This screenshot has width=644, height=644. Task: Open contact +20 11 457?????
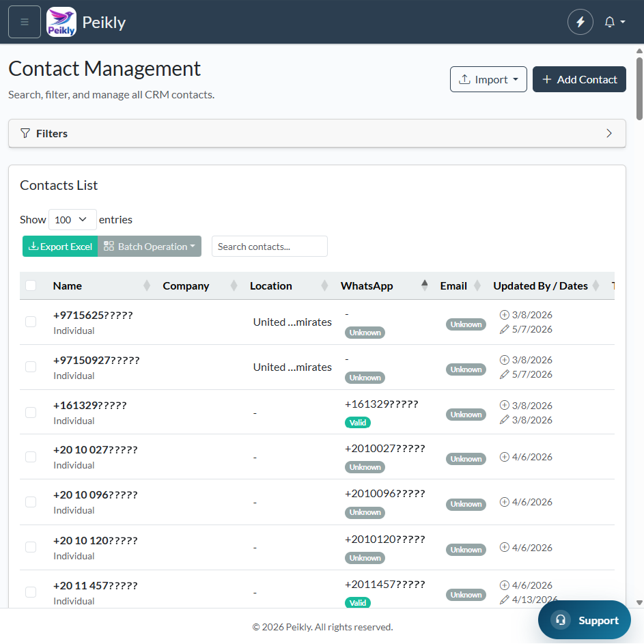(x=96, y=585)
